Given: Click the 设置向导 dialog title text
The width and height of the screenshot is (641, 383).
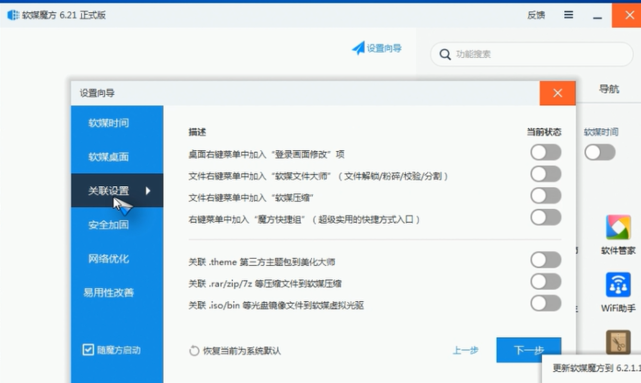Looking at the screenshot, I should click(97, 93).
